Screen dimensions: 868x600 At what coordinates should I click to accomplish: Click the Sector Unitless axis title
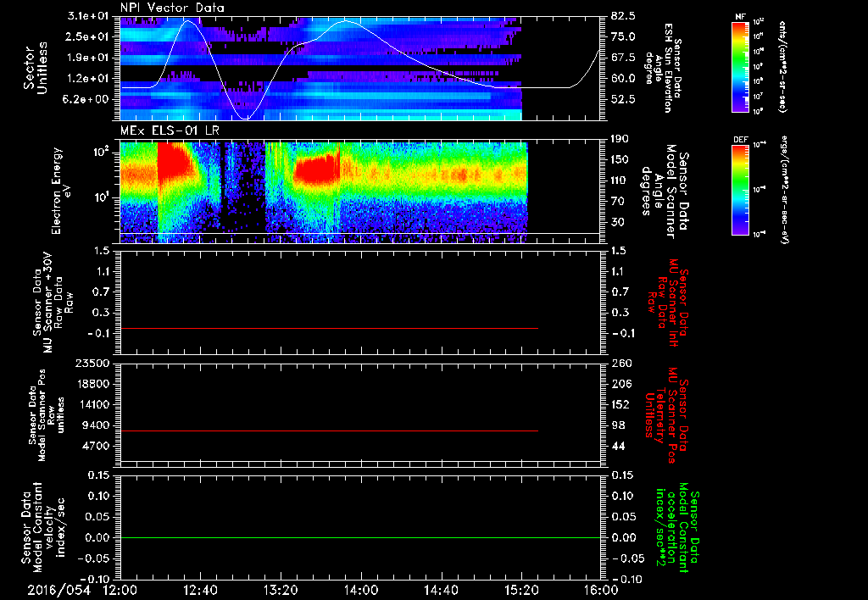tap(36, 68)
